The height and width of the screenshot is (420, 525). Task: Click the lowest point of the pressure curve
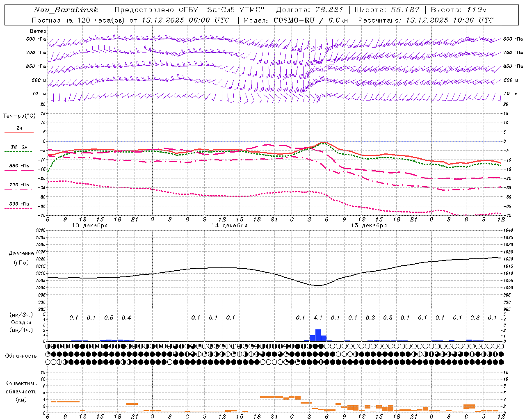[x=318, y=285]
